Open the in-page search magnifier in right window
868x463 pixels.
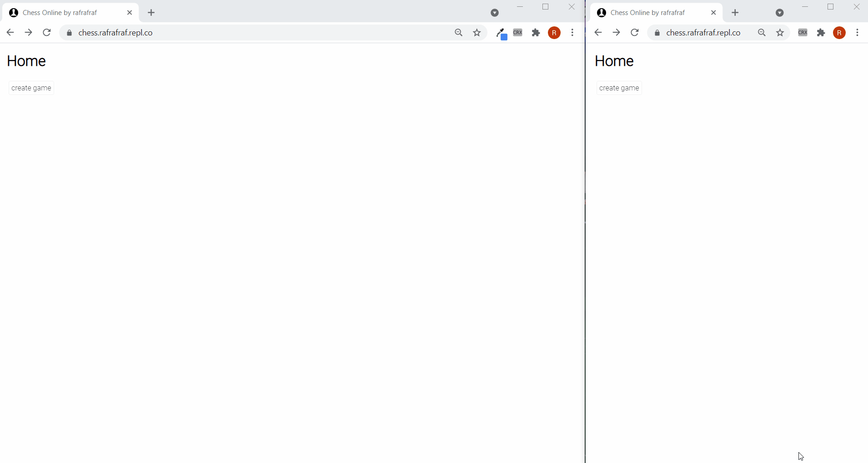762,33
